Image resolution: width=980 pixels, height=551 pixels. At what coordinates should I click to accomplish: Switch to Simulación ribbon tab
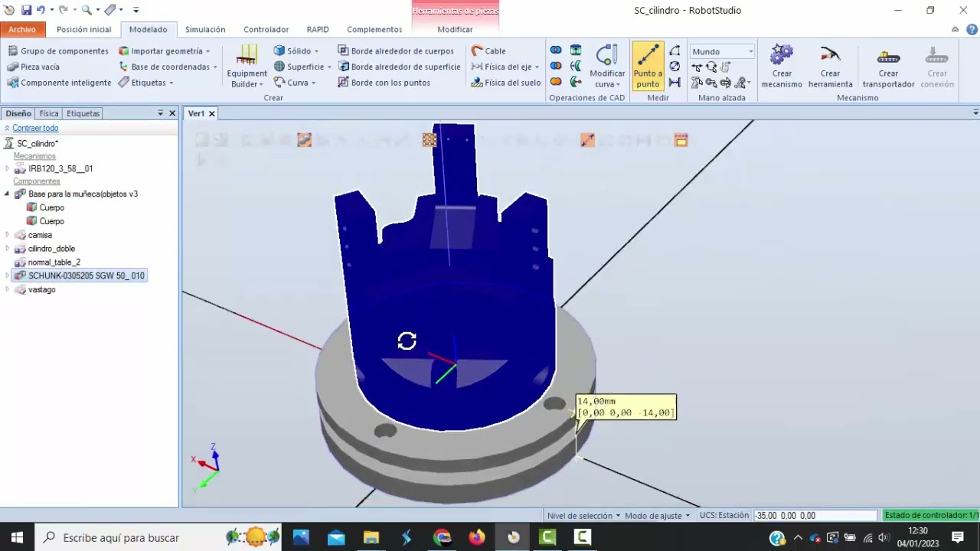point(205,29)
